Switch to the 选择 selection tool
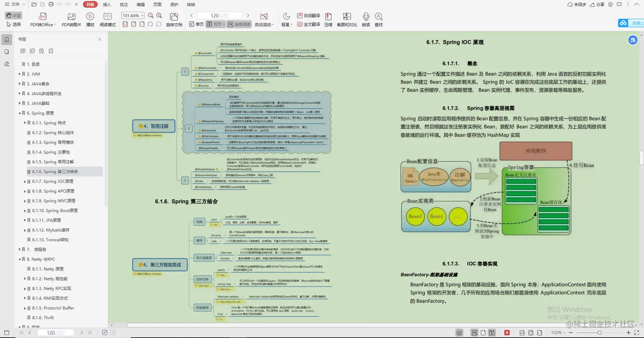 click(x=13, y=24)
